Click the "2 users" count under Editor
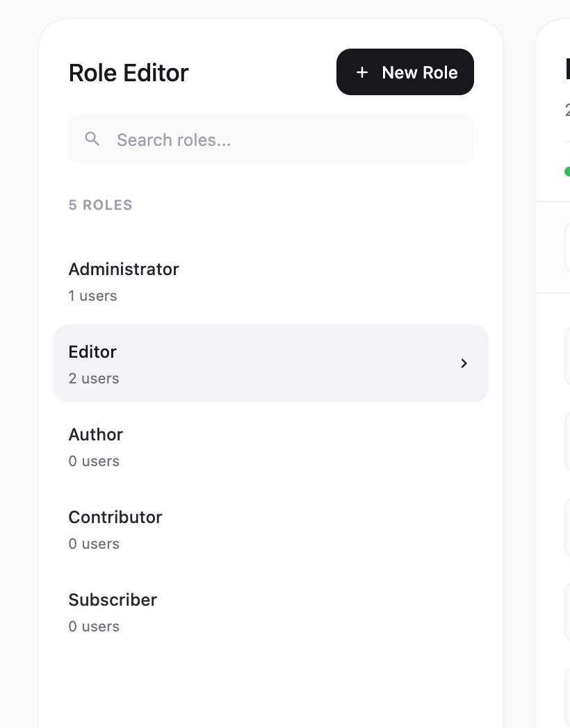Viewport: 570px width, 728px height. [x=93, y=379]
